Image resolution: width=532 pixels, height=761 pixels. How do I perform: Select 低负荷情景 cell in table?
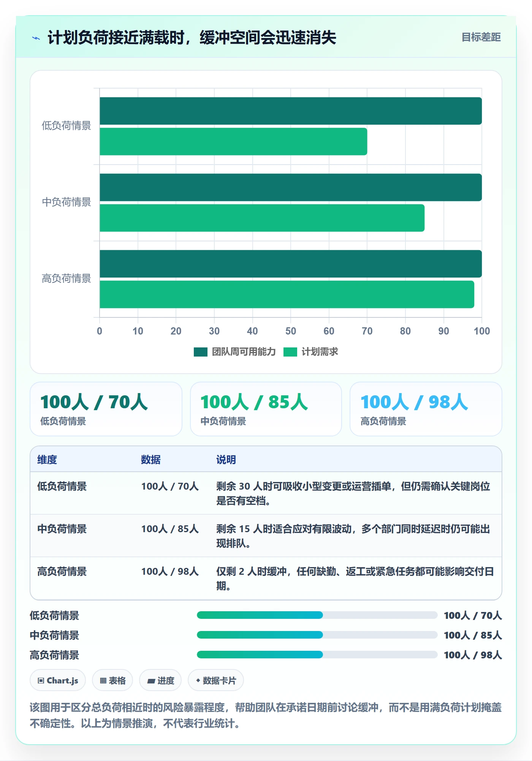62,486
